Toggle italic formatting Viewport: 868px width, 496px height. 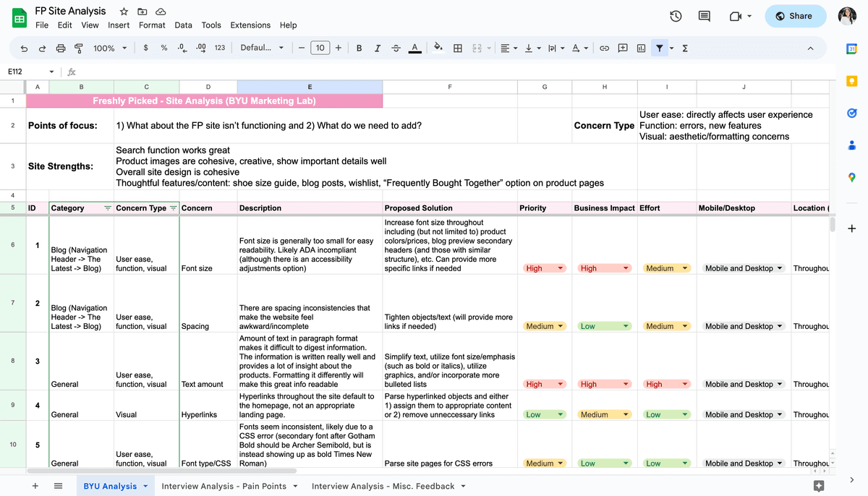point(377,48)
